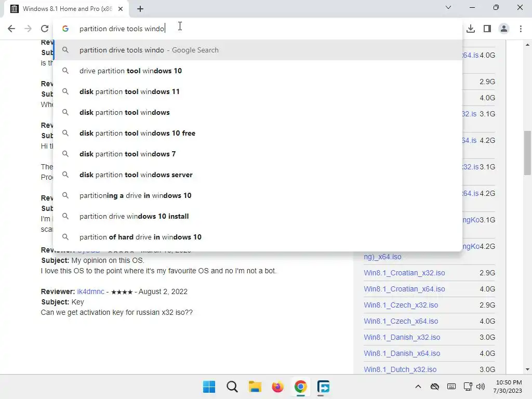The image size is (532, 399).
Task: Click the 'August 2, 2022' review date
Action: click(163, 291)
